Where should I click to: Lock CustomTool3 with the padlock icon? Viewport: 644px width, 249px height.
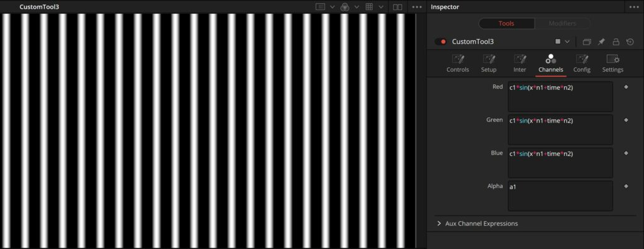tap(616, 41)
